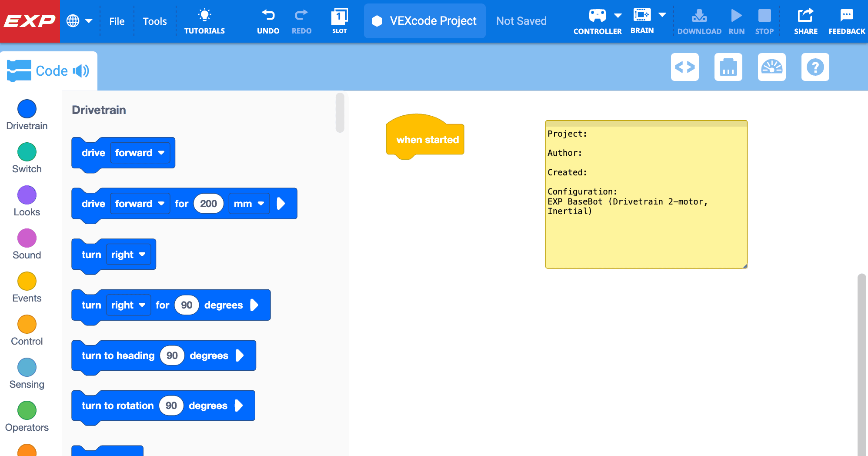
Task: Open the Tutorials page
Action: click(204, 20)
